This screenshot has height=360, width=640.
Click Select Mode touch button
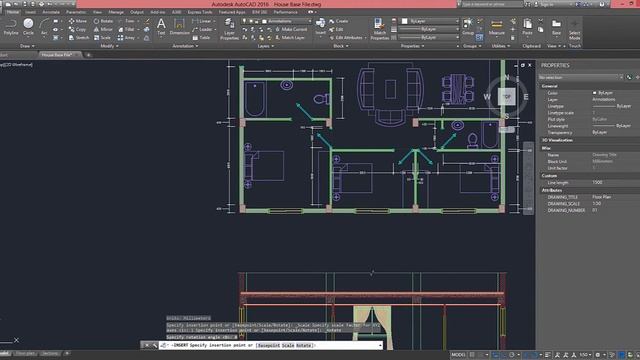(x=574, y=29)
